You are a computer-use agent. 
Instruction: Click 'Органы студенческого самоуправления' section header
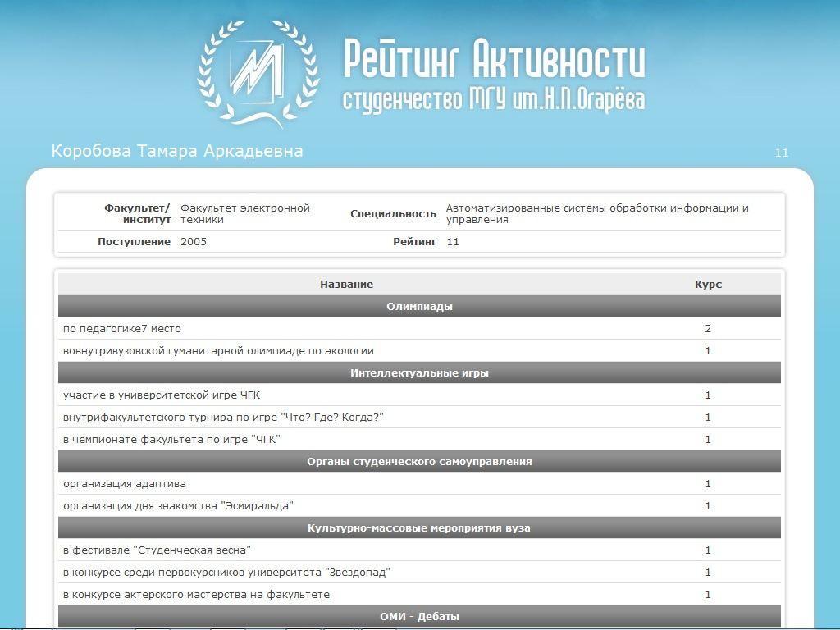point(419,462)
